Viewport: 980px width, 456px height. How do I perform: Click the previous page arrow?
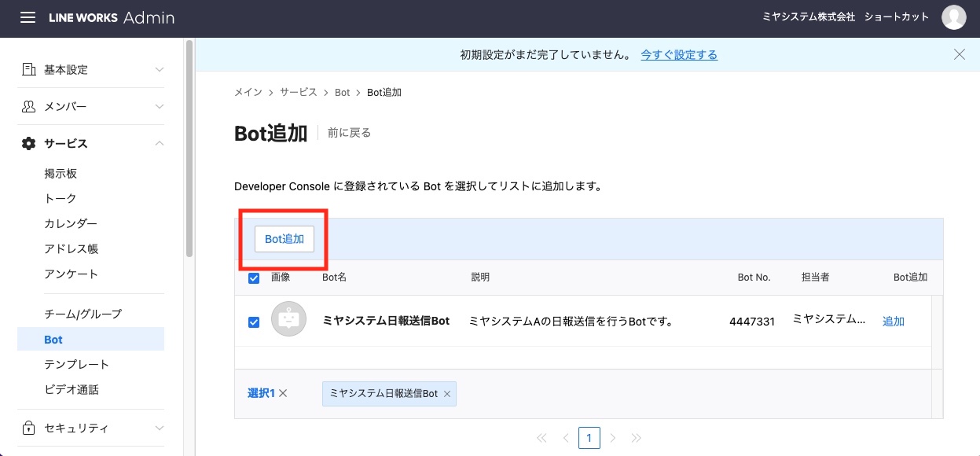(565, 438)
